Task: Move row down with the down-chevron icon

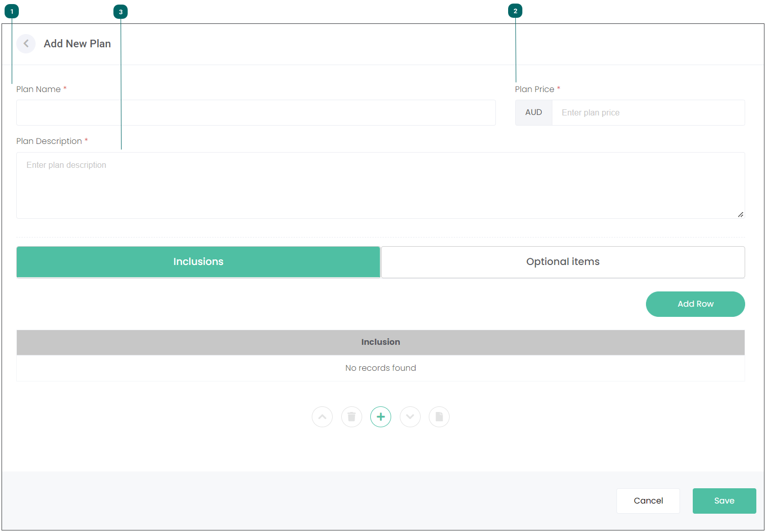Action: coord(410,417)
